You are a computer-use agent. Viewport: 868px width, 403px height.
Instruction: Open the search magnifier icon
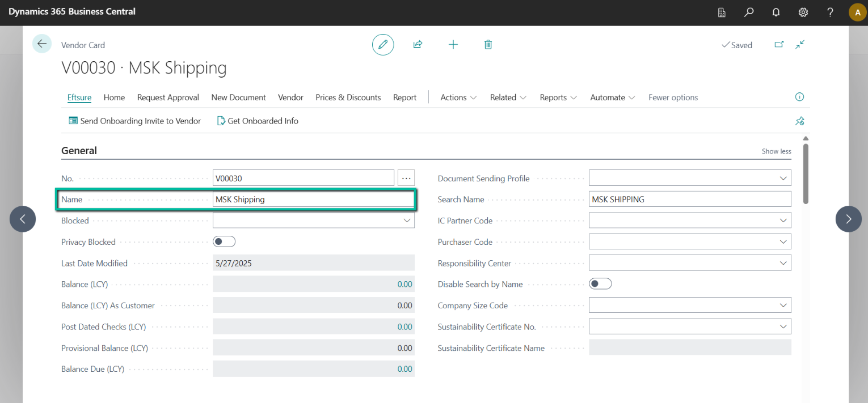tap(749, 12)
